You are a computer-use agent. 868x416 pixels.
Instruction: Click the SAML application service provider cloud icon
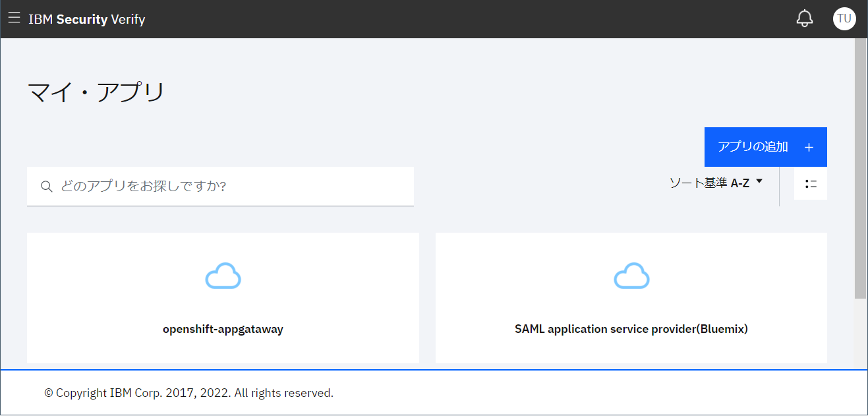coord(631,276)
